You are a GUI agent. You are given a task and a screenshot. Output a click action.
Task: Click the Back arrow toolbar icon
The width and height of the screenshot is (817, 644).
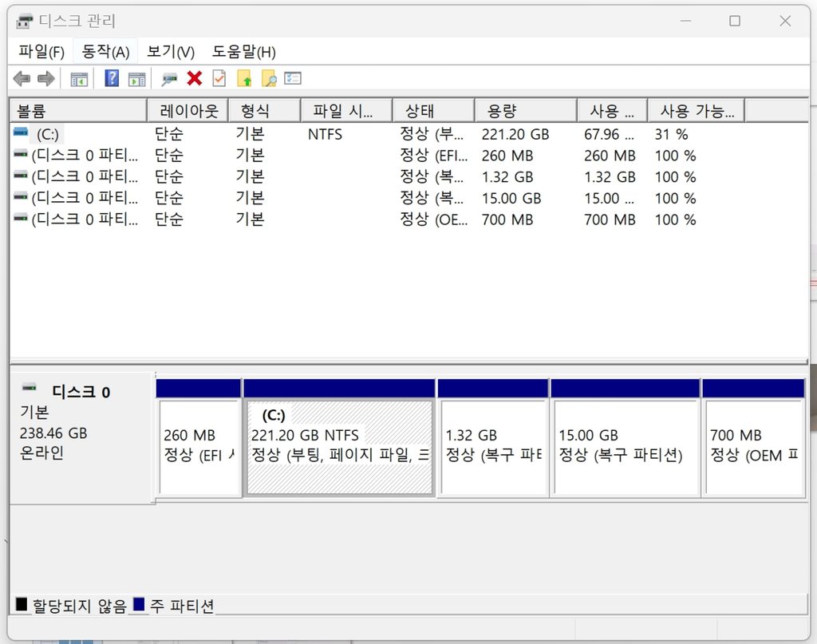tap(22, 79)
